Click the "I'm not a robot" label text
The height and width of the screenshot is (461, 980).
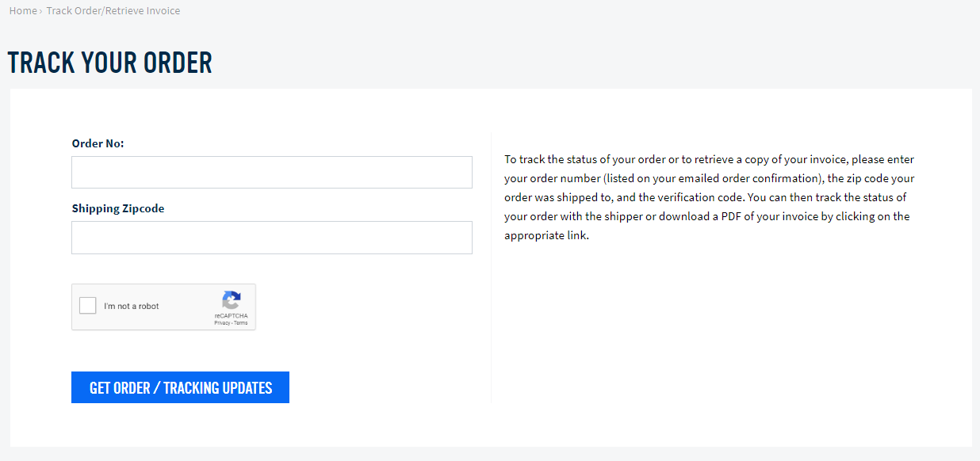click(x=132, y=307)
